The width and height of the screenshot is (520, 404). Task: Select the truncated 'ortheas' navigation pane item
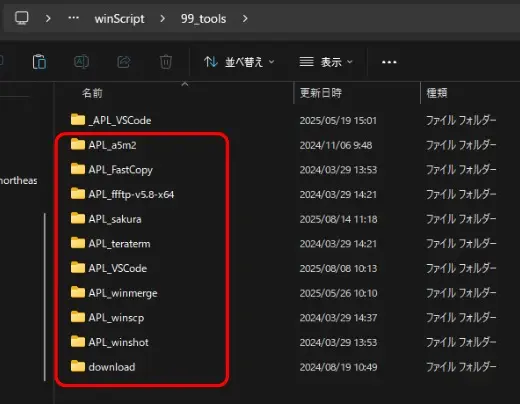pos(19,180)
